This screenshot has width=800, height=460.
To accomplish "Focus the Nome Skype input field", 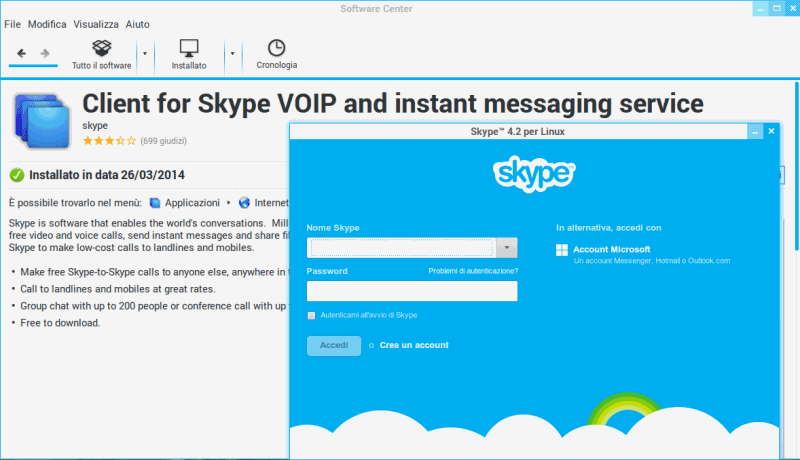I will coord(402,248).
